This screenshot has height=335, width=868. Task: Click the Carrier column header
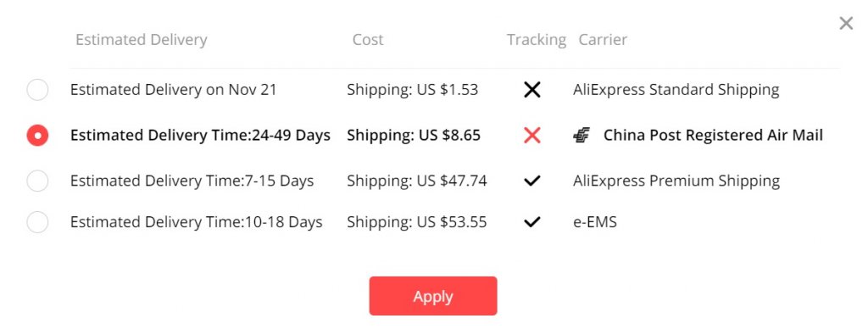[603, 40]
